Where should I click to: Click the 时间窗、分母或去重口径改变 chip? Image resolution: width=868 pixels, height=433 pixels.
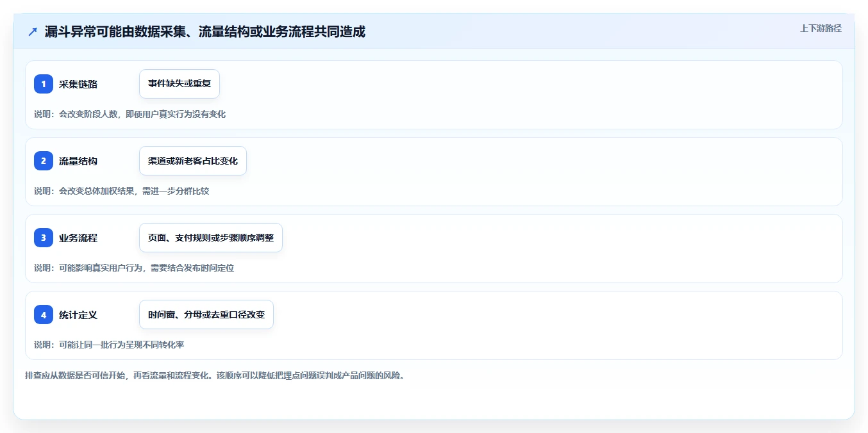(x=206, y=315)
